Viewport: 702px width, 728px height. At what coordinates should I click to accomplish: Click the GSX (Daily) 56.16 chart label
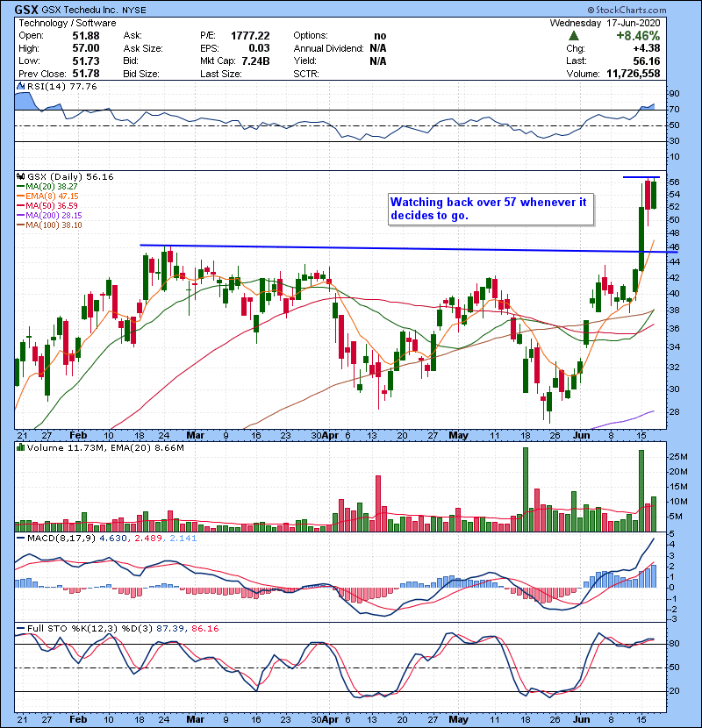[70, 176]
